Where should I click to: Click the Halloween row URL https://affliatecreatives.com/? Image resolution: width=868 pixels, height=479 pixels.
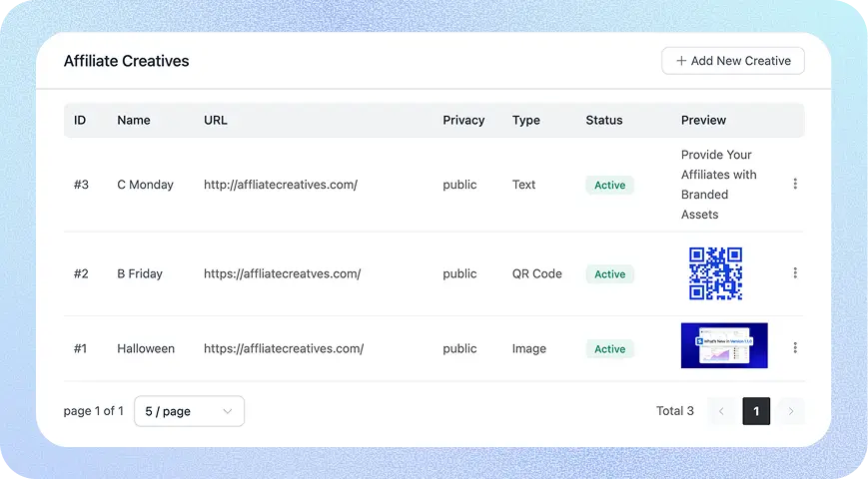(284, 348)
